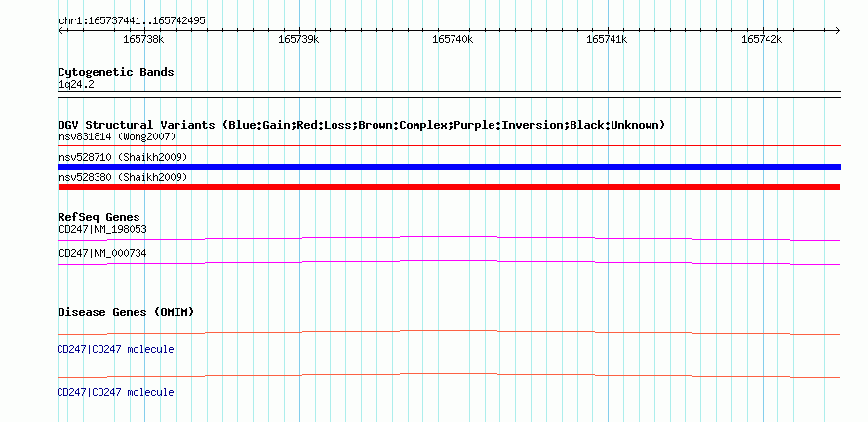Select the RefSeq Genes track title
Screen dimensions: 868x422
(99, 217)
